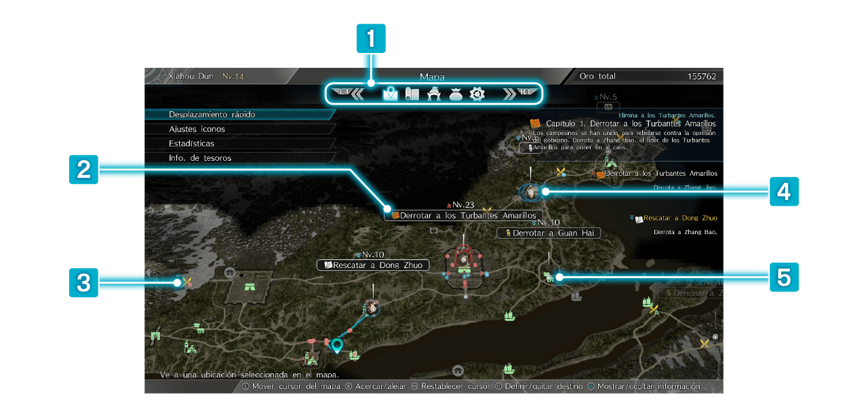Click the gray ship icon on the river

point(576,296)
